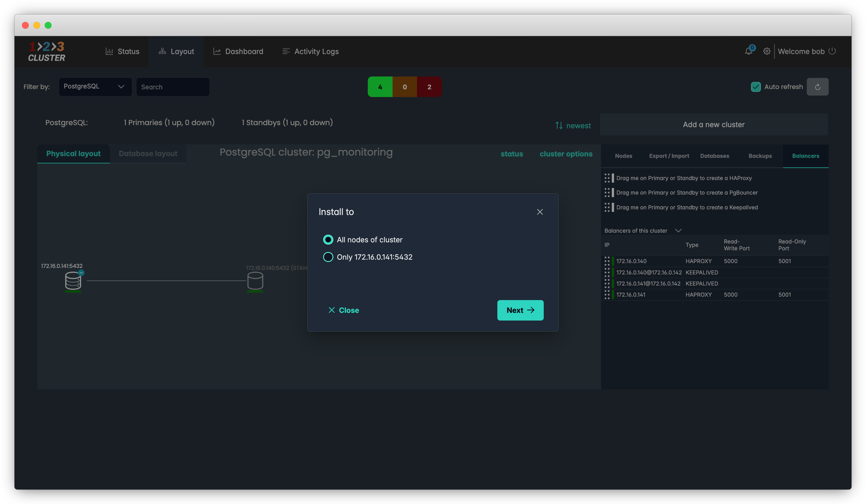Click the Search input field

pos(173,87)
